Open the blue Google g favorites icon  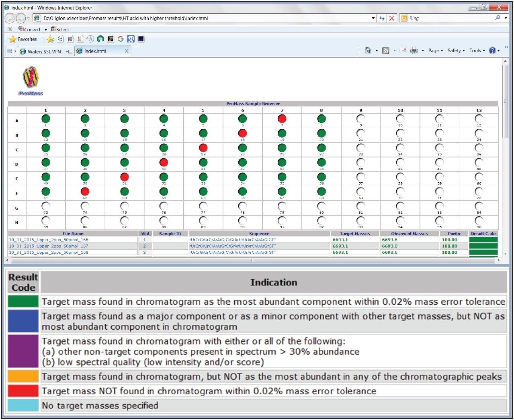(x=131, y=39)
